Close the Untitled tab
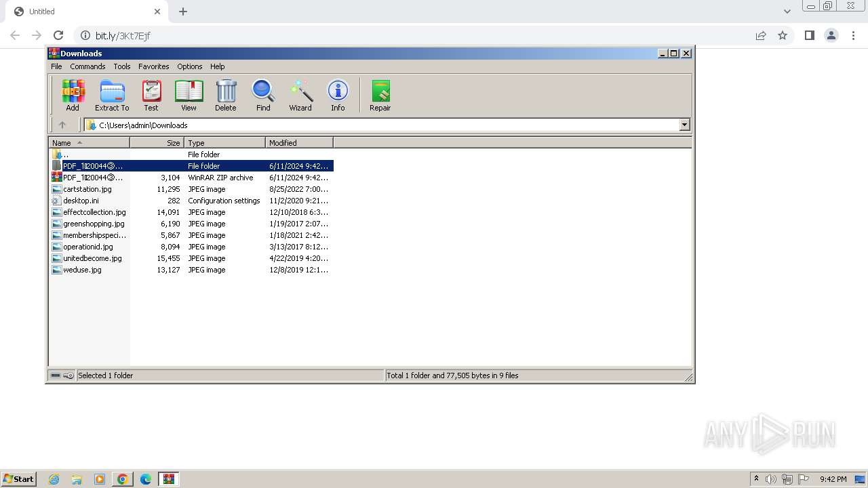868x488 pixels. (157, 12)
